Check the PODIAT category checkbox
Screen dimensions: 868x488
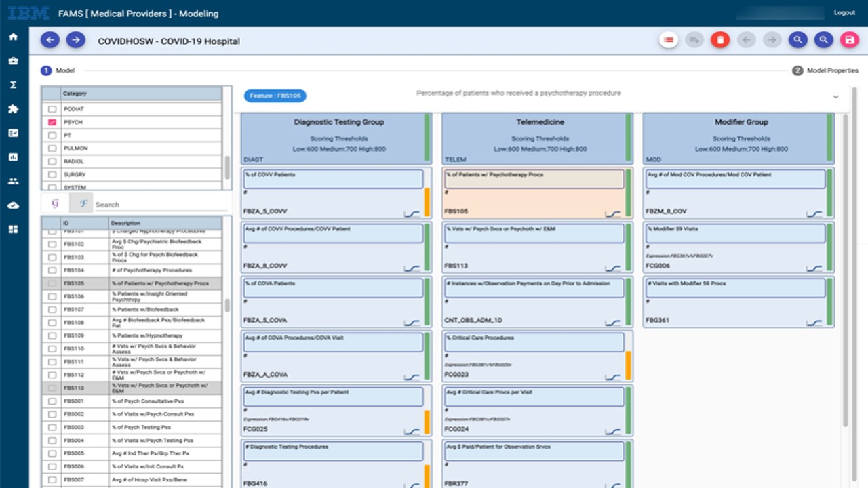pos(52,109)
